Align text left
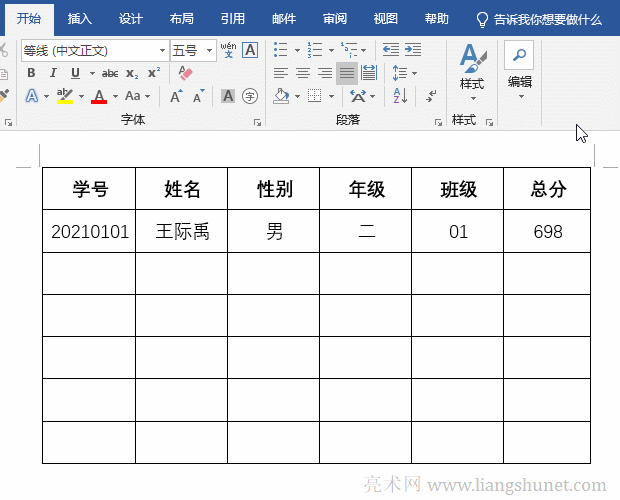The height and width of the screenshot is (500, 620). [x=281, y=73]
